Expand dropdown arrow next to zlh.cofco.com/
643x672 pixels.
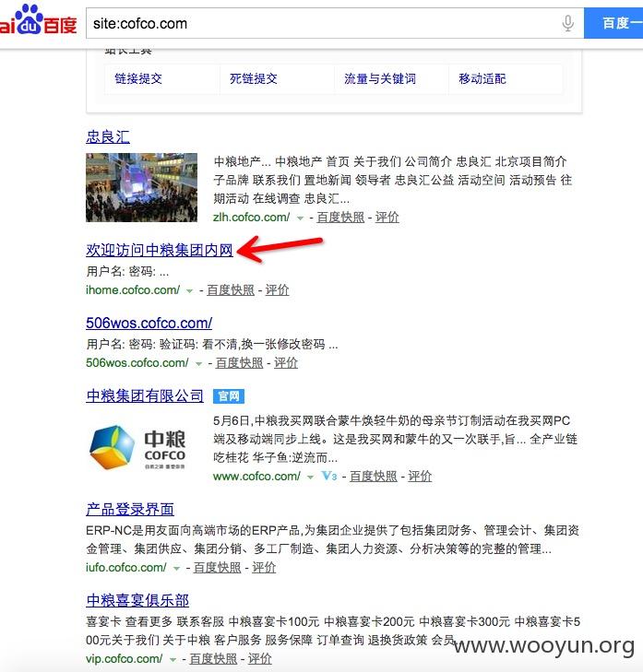click(x=300, y=218)
